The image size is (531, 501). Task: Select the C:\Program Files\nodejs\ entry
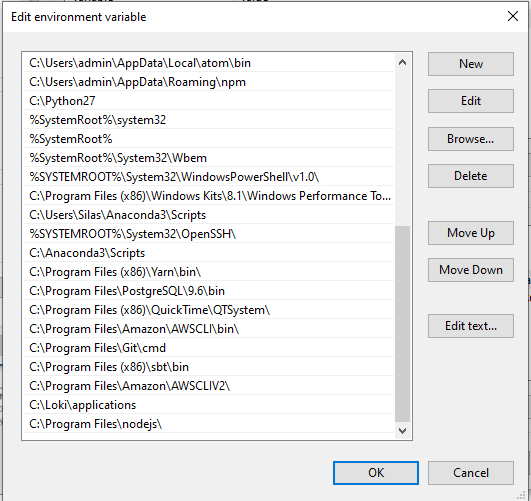point(208,424)
